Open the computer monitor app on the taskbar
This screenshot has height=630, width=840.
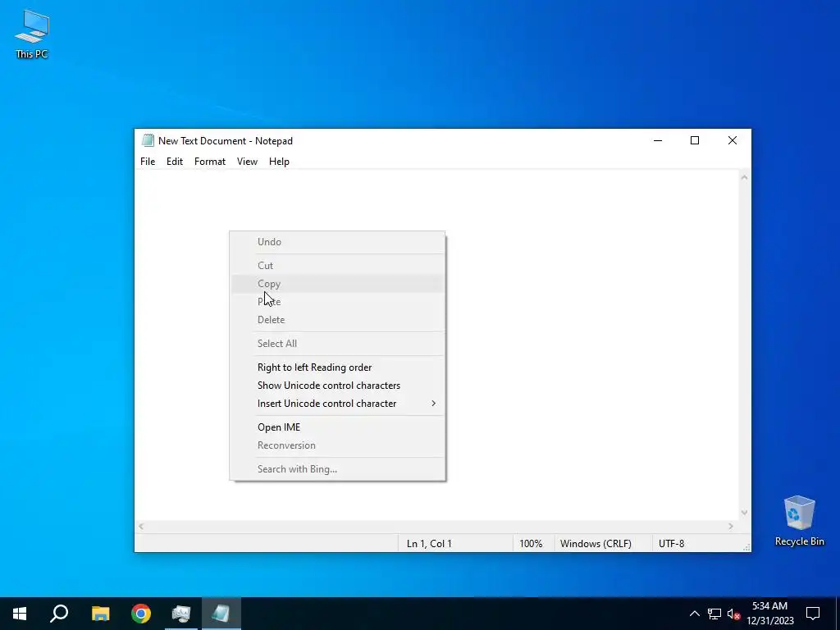click(181, 614)
